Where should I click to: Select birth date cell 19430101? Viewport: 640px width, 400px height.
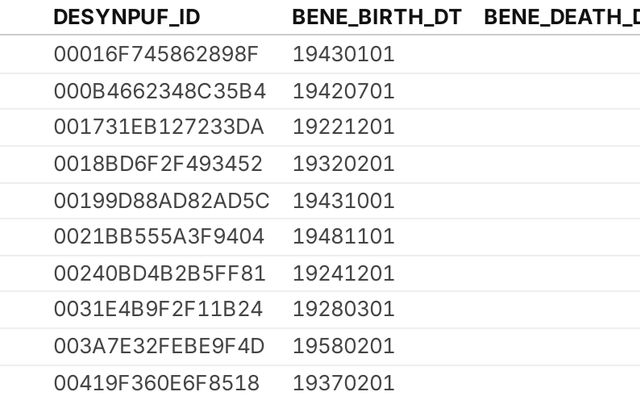pos(343,54)
